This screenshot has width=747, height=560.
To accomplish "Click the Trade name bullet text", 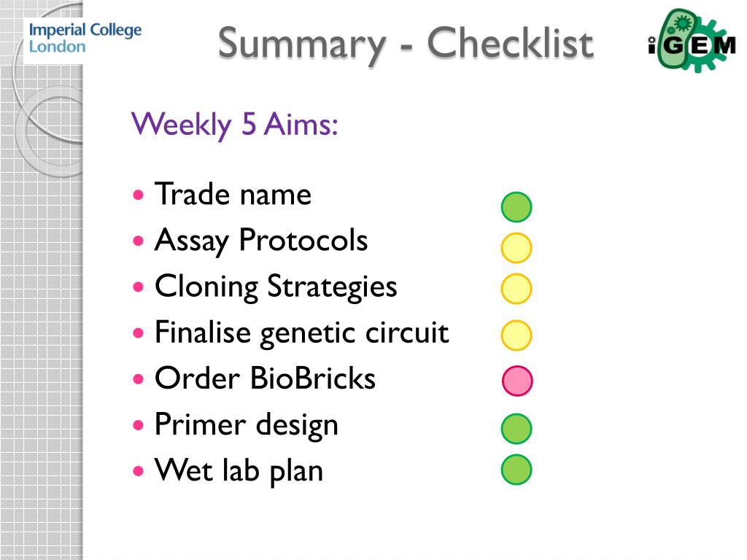I will (x=233, y=194).
